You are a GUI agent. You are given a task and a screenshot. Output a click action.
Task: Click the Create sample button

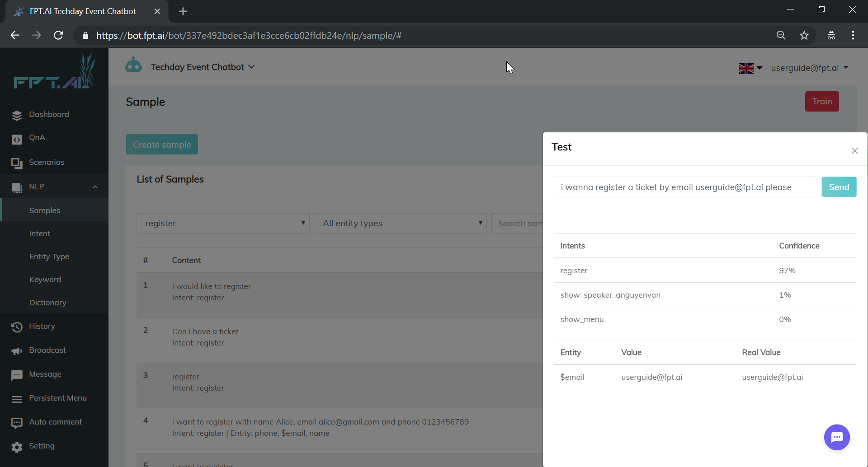(162, 145)
